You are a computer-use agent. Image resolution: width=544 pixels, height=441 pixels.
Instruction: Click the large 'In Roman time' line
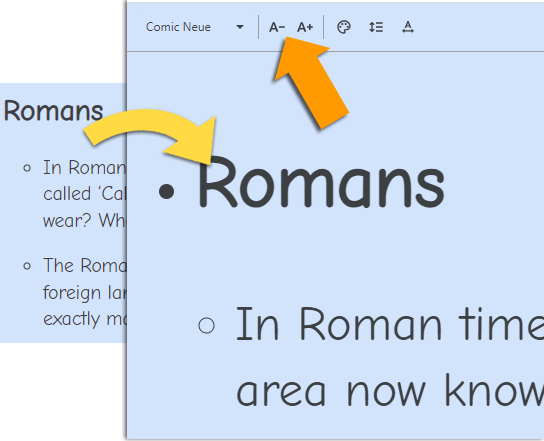pyautogui.click(x=390, y=324)
